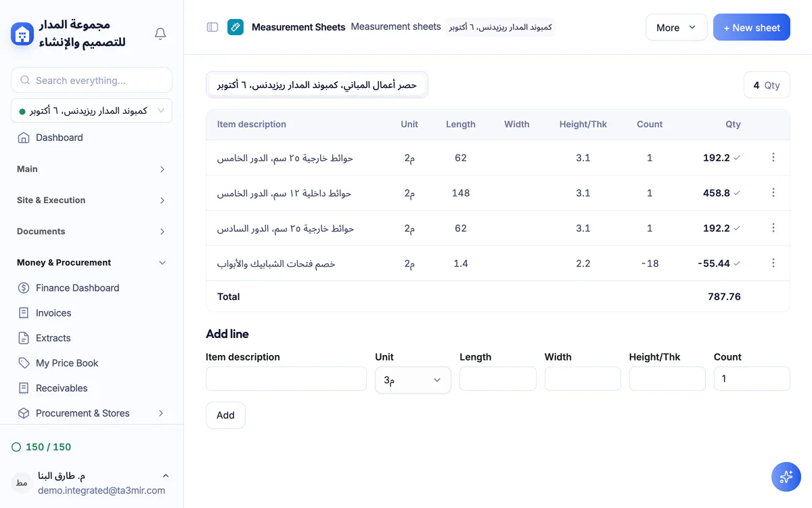The image size is (812, 508).
Task: Click the height cell 2.2
Action: click(x=583, y=263)
